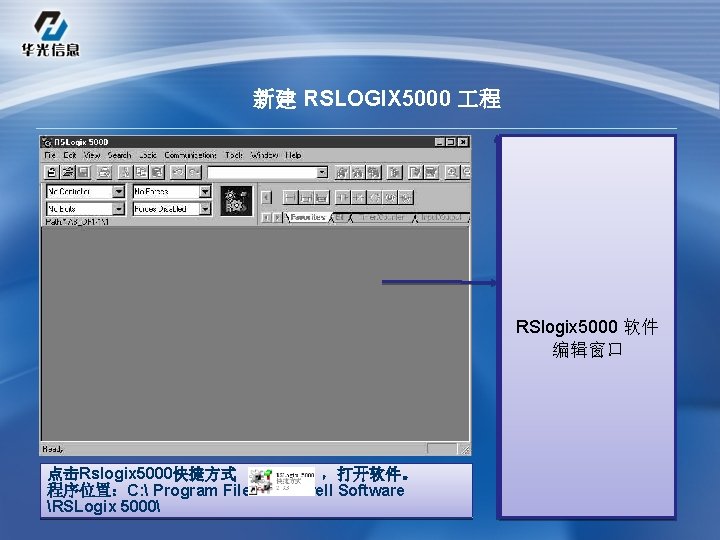Click the instruction tabs scroll-left arrow
This screenshot has height=540, width=720.
266,218
